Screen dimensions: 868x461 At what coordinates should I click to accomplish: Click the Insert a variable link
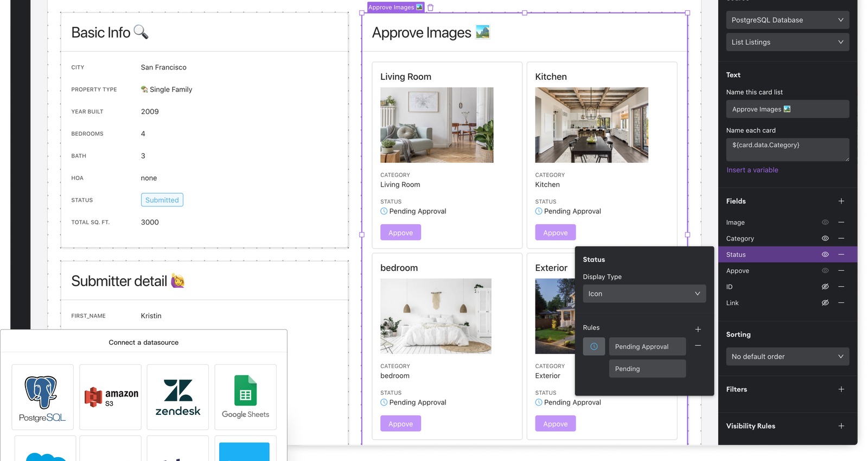click(752, 170)
